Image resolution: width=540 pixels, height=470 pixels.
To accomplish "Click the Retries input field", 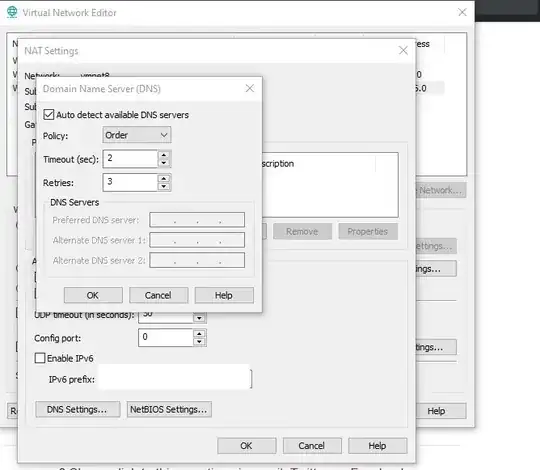I will [130, 182].
